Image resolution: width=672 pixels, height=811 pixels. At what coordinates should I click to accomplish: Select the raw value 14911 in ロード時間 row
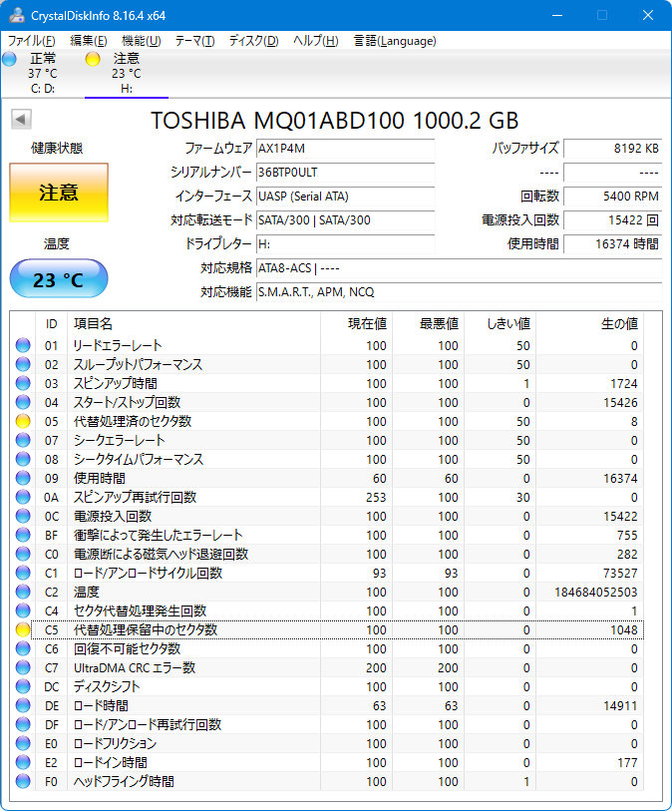click(620, 706)
